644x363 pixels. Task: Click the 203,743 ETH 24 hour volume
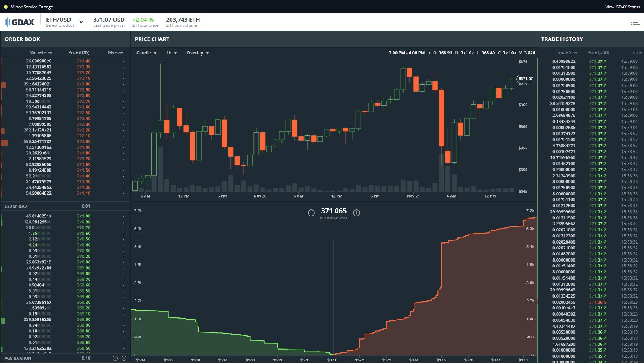(x=183, y=20)
